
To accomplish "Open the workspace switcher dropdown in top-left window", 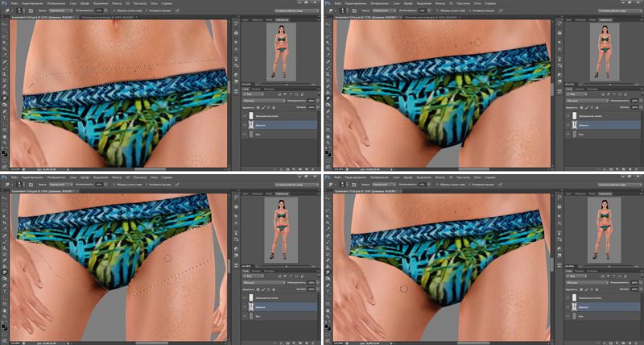I will tap(295, 10).
